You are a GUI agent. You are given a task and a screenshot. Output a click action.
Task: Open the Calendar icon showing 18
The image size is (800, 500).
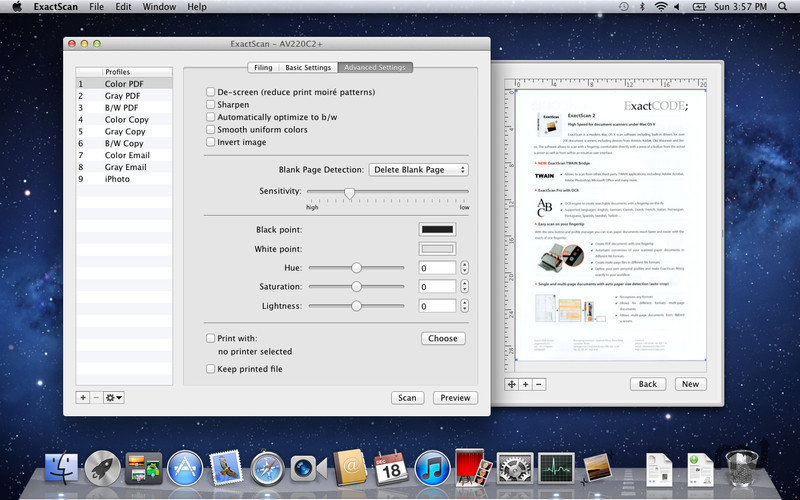coord(391,468)
